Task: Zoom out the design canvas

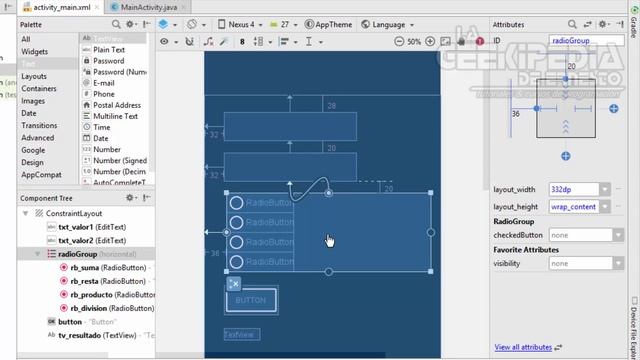Action: coord(399,42)
